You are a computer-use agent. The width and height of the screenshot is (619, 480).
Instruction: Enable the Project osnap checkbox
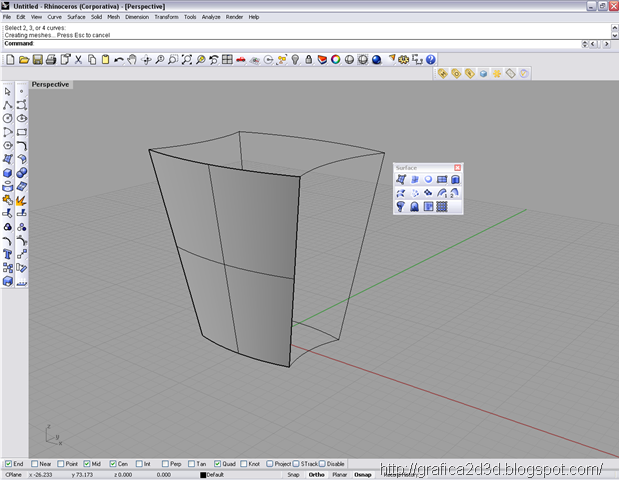[x=270, y=464]
